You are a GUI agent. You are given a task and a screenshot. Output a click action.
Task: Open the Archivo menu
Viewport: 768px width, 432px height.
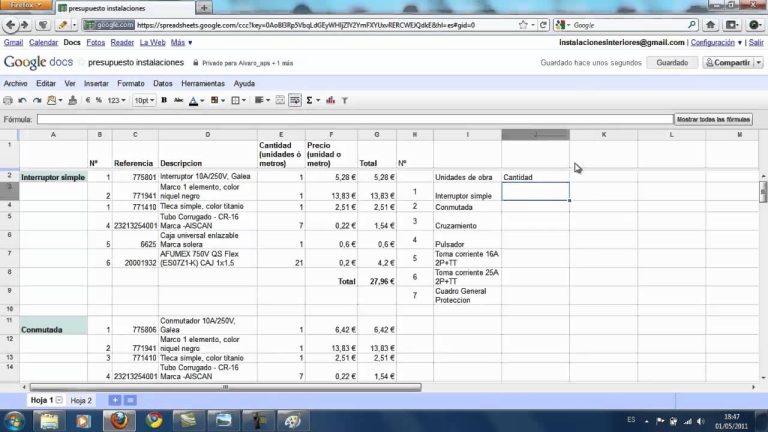click(16, 84)
